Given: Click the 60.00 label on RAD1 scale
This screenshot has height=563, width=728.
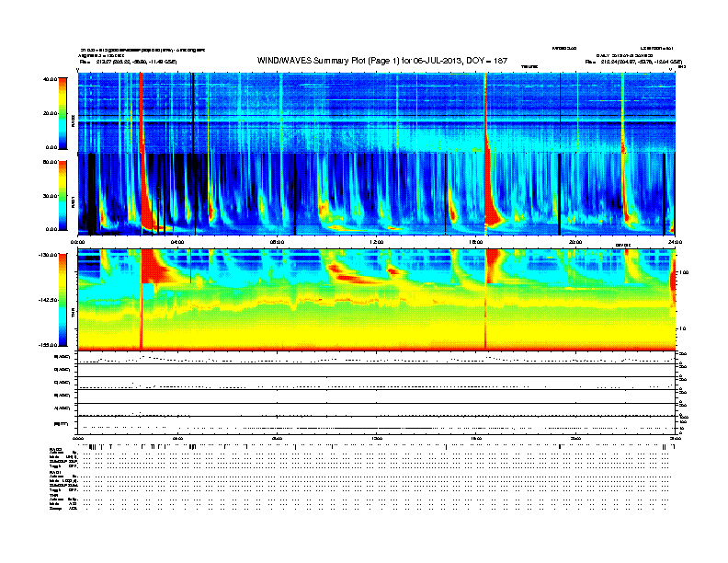Looking at the screenshot, I should pyautogui.click(x=50, y=162).
